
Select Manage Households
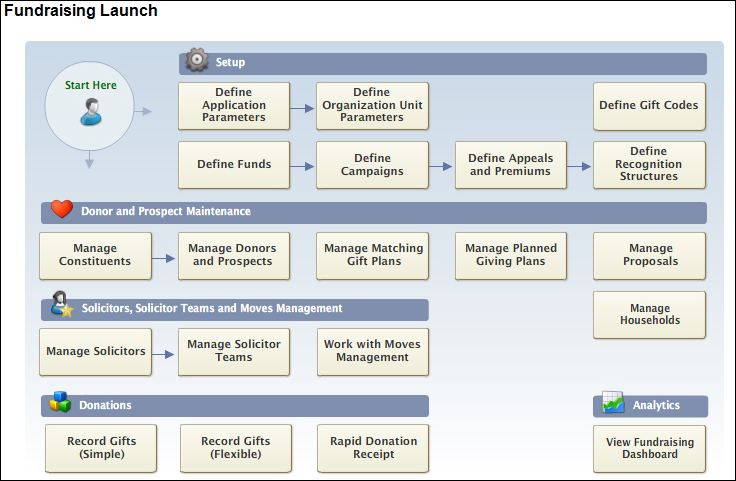(650, 315)
